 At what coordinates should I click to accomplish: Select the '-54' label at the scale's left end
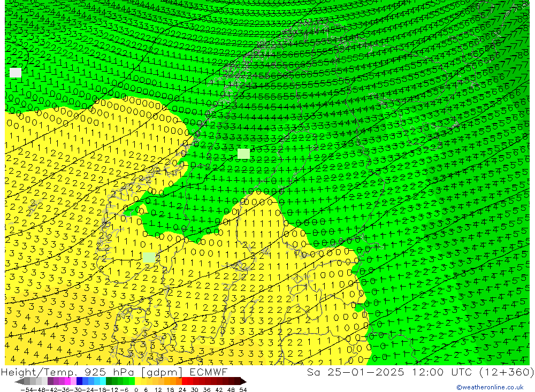(x=27, y=390)
